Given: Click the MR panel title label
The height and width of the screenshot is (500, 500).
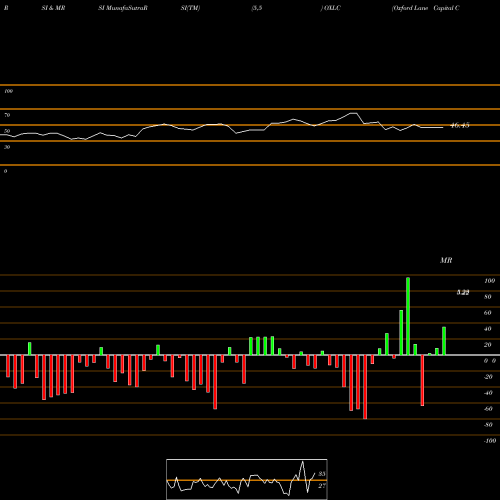Looking at the screenshot, I should click(x=446, y=260).
